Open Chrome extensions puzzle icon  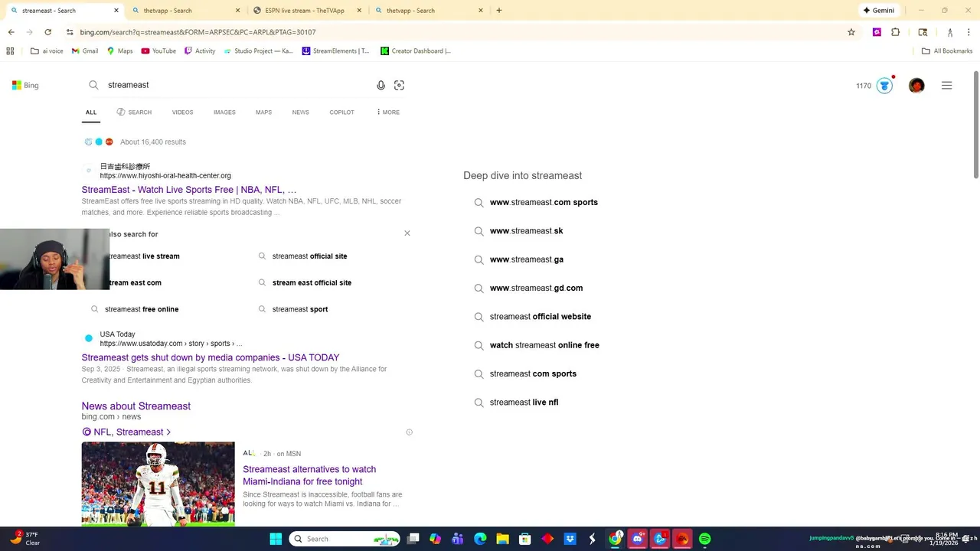[x=895, y=32]
